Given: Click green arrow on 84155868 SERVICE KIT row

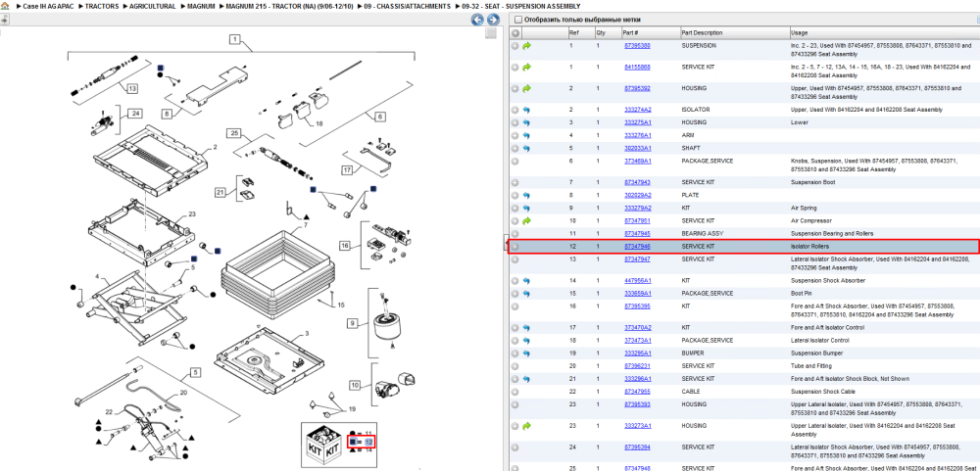Looking at the screenshot, I should 527,67.
